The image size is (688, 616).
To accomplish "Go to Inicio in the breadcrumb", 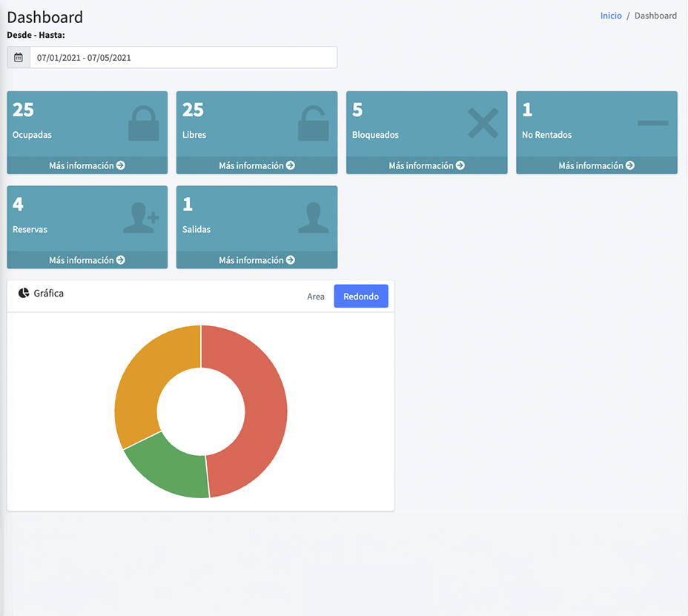I will pos(611,16).
